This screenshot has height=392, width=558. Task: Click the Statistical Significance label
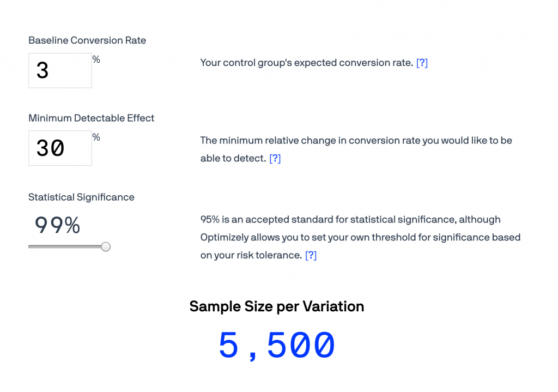pos(81,197)
